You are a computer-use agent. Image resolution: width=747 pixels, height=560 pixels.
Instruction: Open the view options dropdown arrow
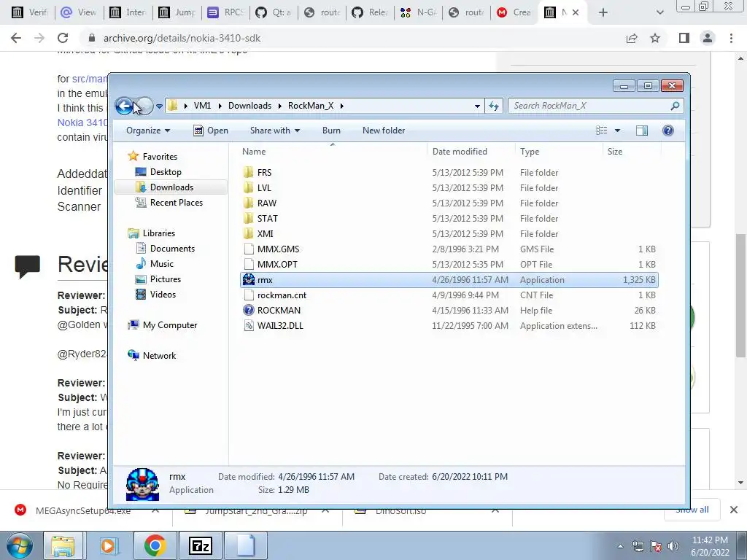617,131
